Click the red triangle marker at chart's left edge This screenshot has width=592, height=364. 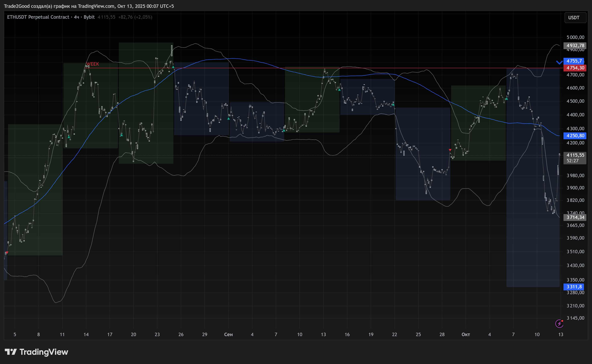pos(7,252)
